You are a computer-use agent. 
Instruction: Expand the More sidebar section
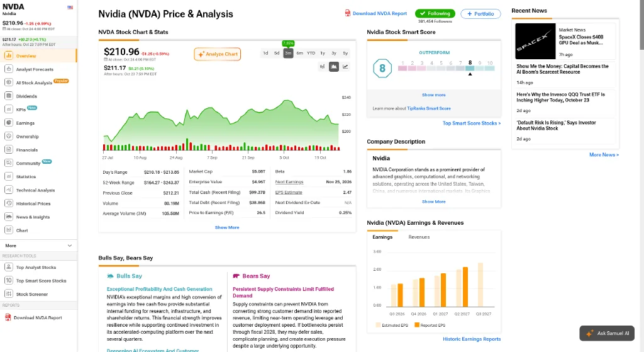click(x=38, y=246)
